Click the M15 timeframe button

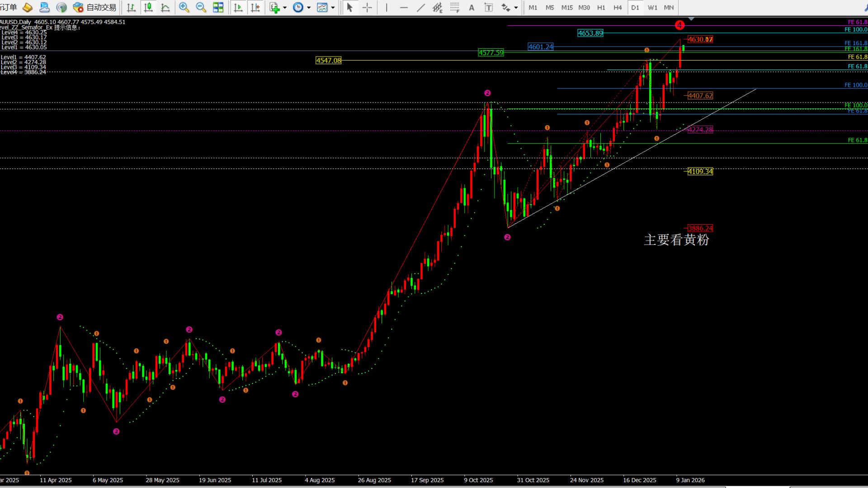tap(566, 7)
